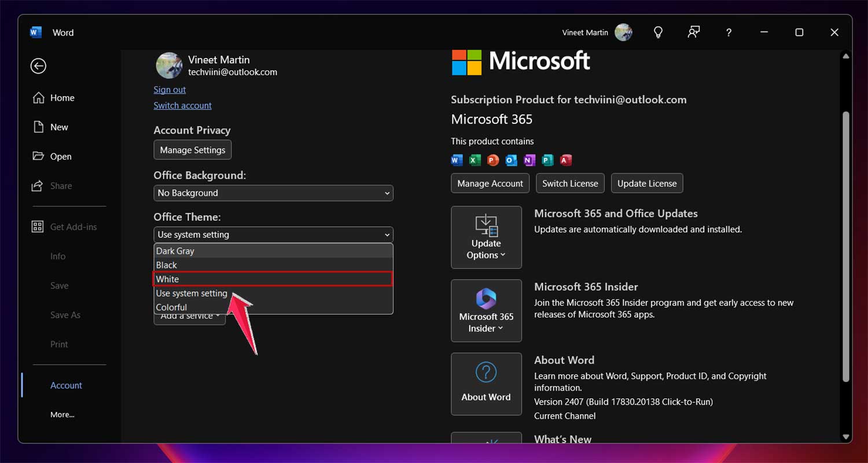The width and height of the screenshot is (868, 463).
Task: Click the PowerPoint product icon
Action: [x=492, y=160]
